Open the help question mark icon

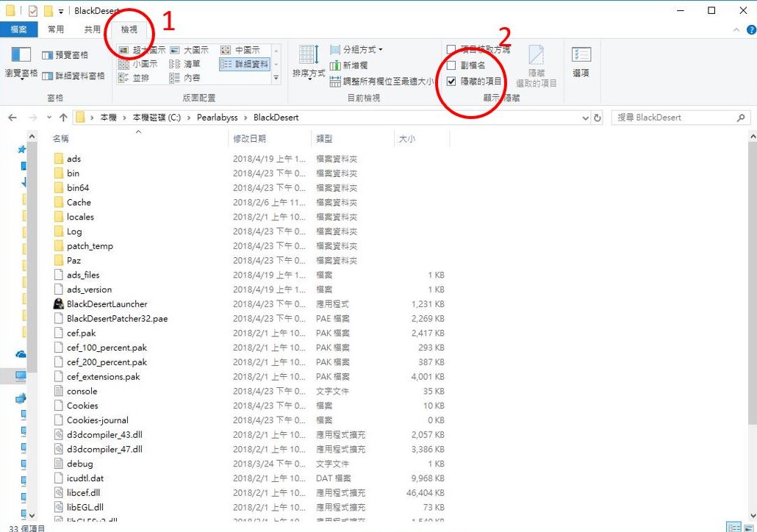click(751, 30)
